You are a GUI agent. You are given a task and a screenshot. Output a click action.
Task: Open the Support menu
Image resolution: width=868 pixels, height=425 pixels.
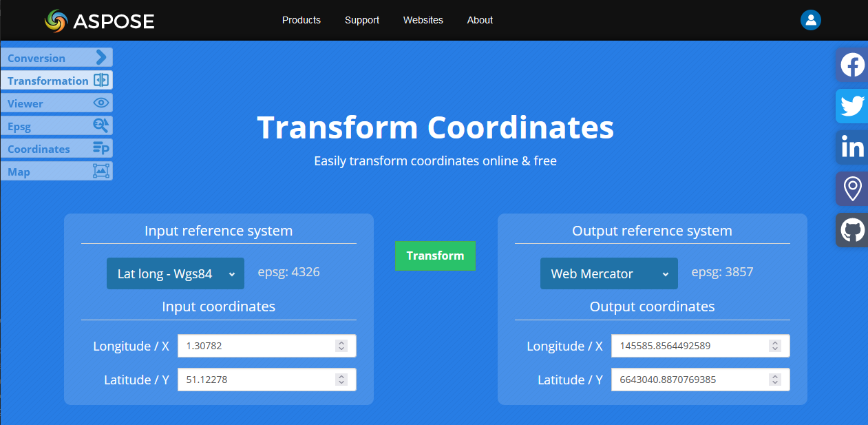click(361, 20)
